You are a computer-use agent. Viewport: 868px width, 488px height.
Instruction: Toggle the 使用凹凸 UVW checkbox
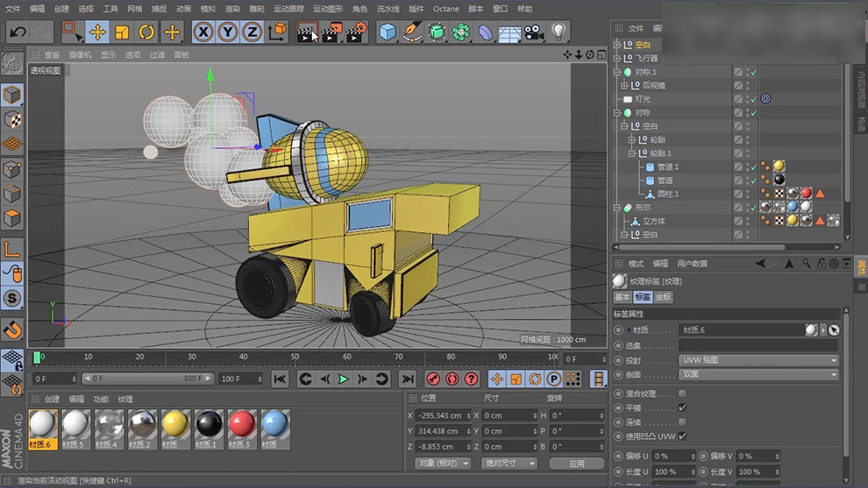tap(682, 435)
